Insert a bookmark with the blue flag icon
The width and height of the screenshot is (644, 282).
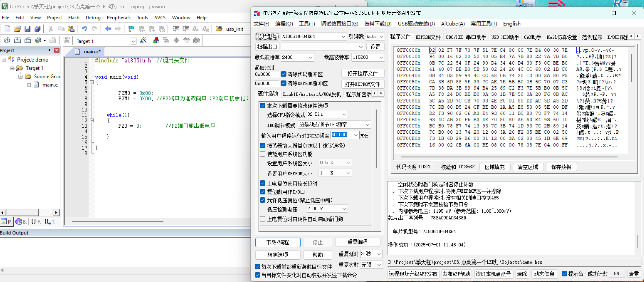[x=131, y=29]
